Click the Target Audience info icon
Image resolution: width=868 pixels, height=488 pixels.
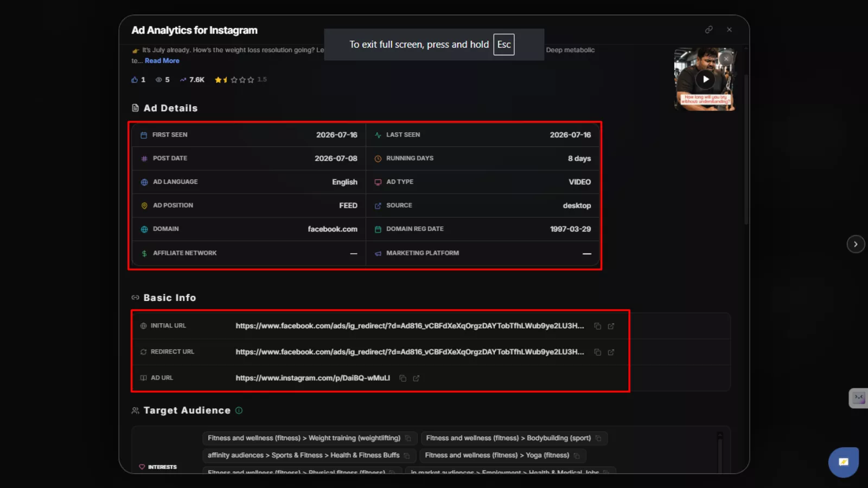click(x=239, y=410)
